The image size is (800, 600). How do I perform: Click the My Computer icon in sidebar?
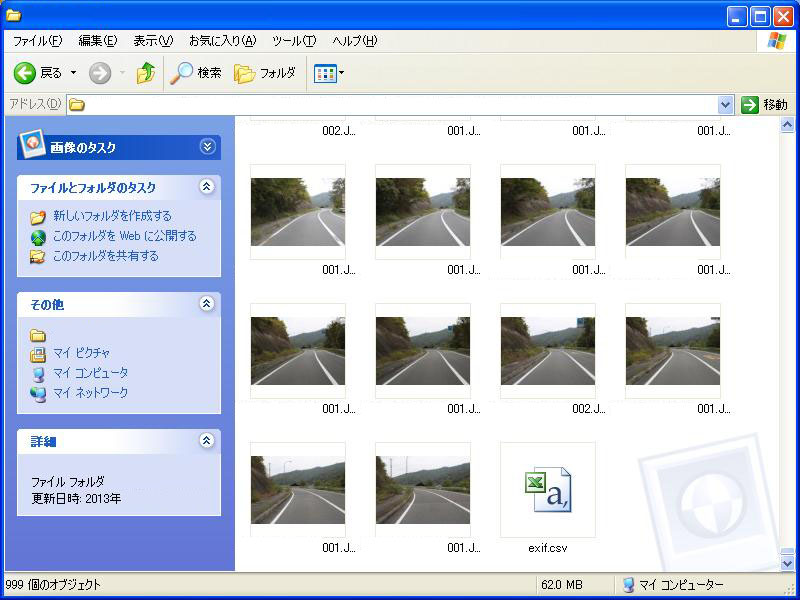38,374
